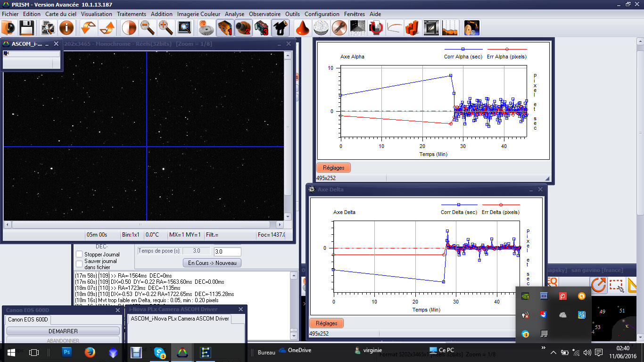Click the Temps de pose input field
Image resolution: width=644 pixels, height=362 pixels.
(227, 252)
